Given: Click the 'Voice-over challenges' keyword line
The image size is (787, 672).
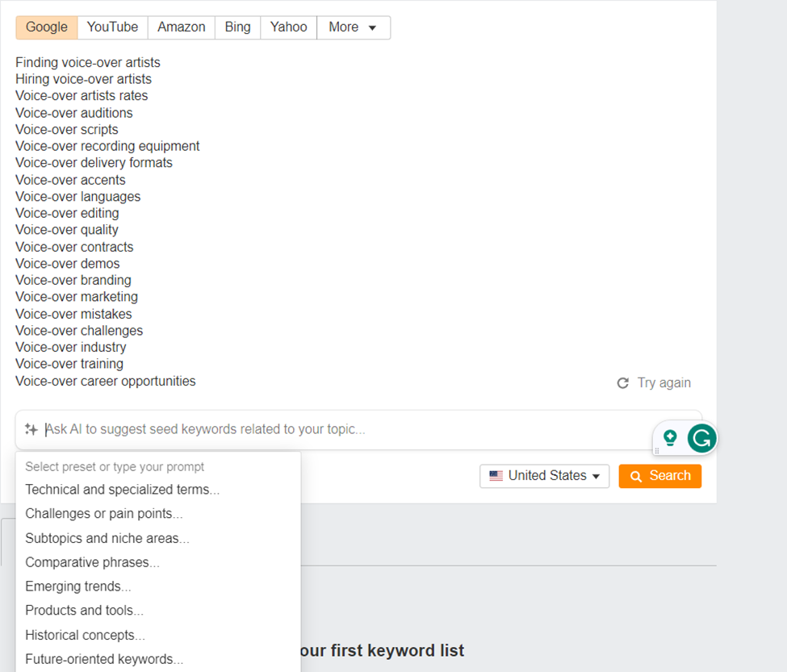Looking at the screenshot, I should [79, 331].
